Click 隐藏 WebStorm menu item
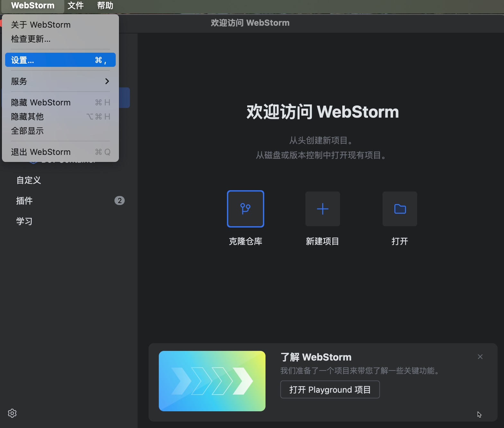Image resolution: width=504 pixels, height=428 pixels. [41, 103]
